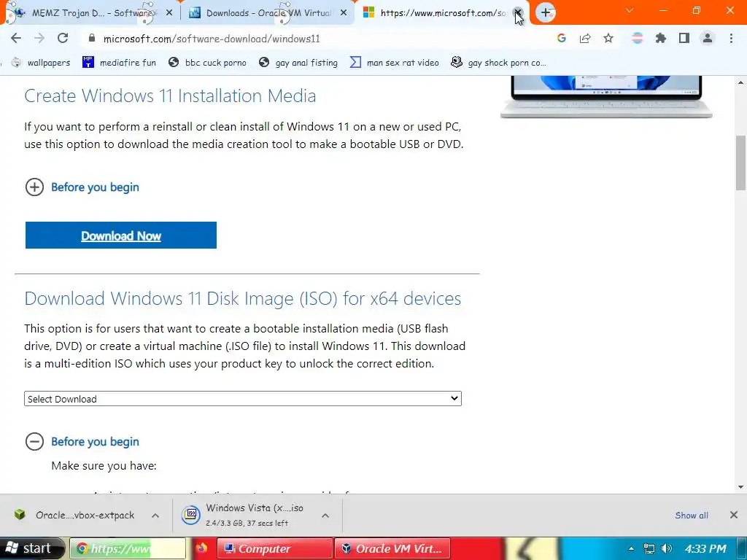The width and height of the screenshot is (747, 560).
Task: Click the scrollbar up arrow
Action: [x=741, y=82]
